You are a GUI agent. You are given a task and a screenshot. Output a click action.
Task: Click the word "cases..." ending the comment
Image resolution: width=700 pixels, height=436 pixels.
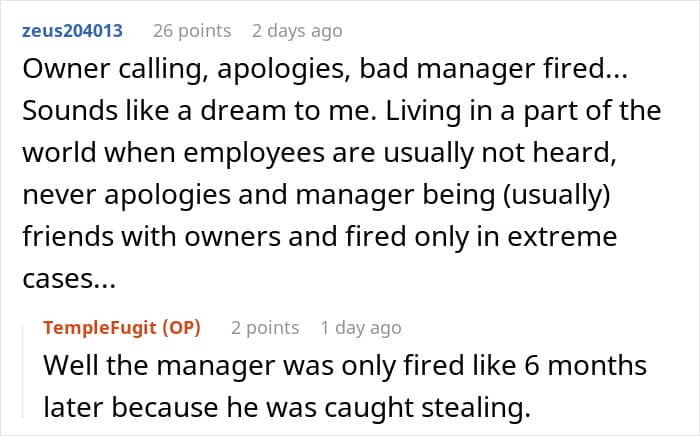tap(69, 280)
